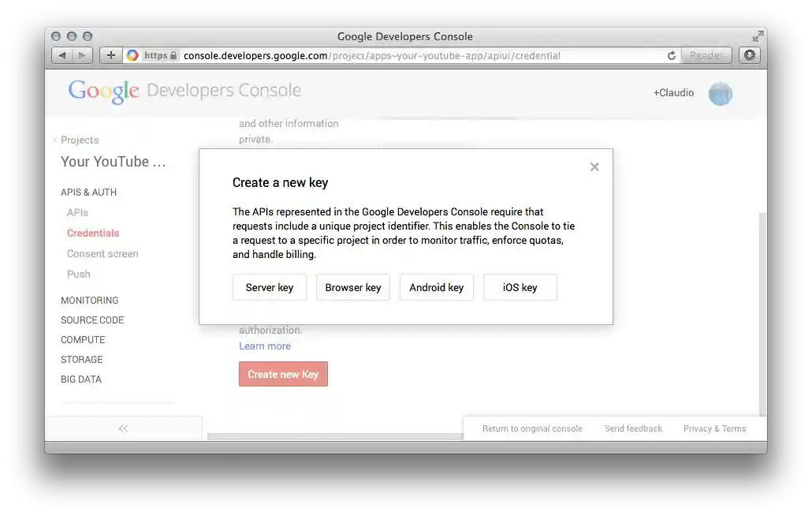Choose Server key
The image size is (812, 516).
270,287
